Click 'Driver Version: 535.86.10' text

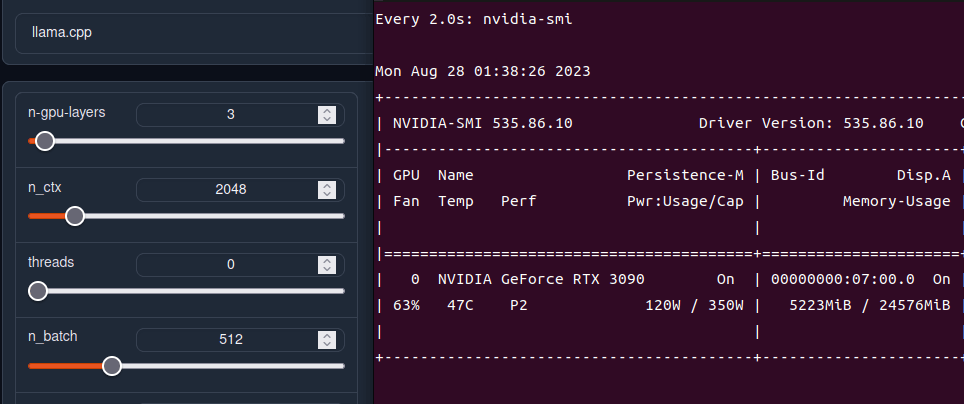tap(811, 124)
